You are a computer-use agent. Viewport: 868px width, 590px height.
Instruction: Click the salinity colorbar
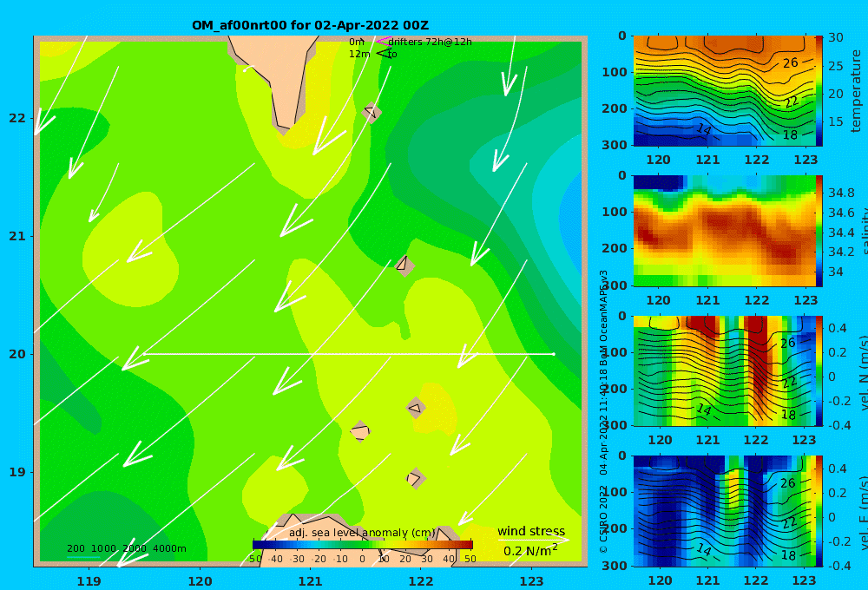(819, 231)
